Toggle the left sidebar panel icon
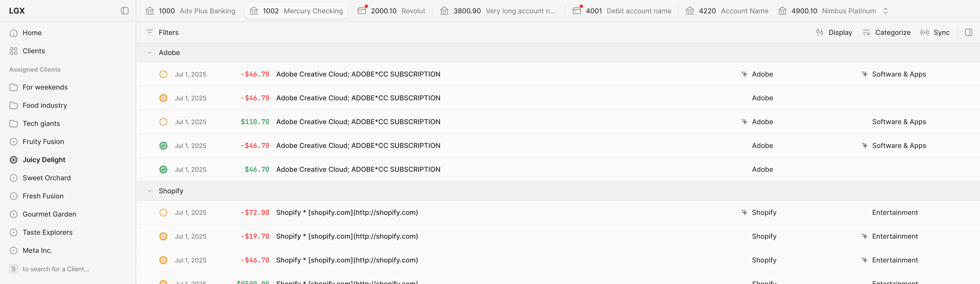Viewport: 980px width, 284px height. coord(125,11)
